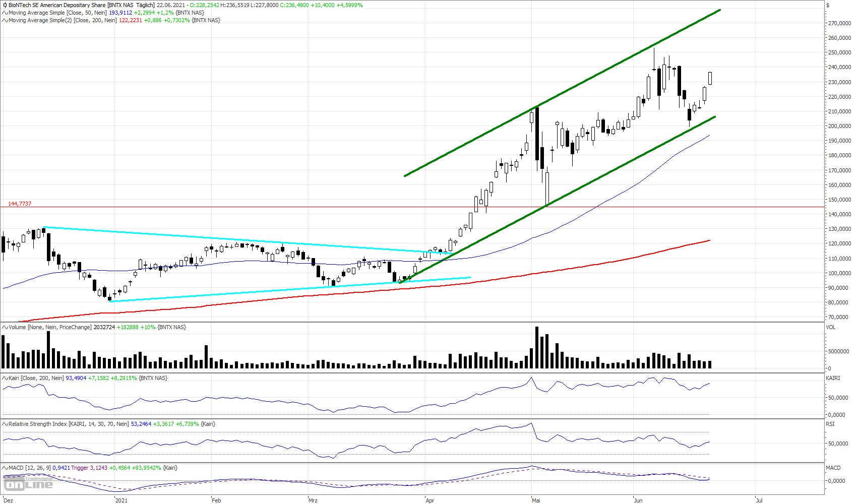
Task: Select the lower cyan ascending trendline
Action: (290, 289)
